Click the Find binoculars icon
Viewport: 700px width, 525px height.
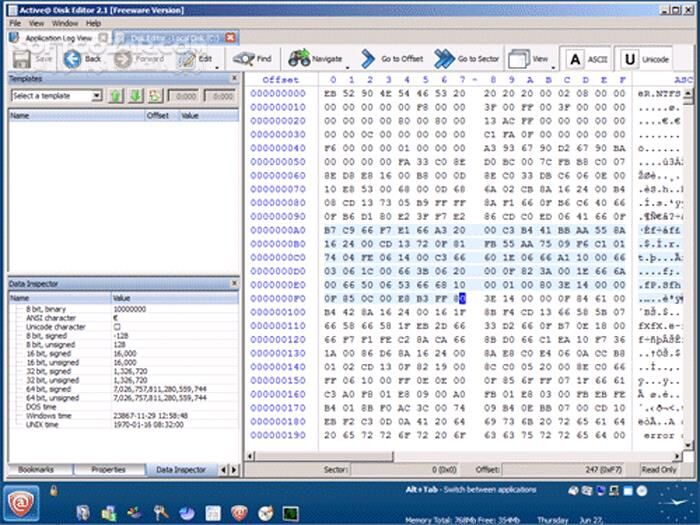[243, 59]
